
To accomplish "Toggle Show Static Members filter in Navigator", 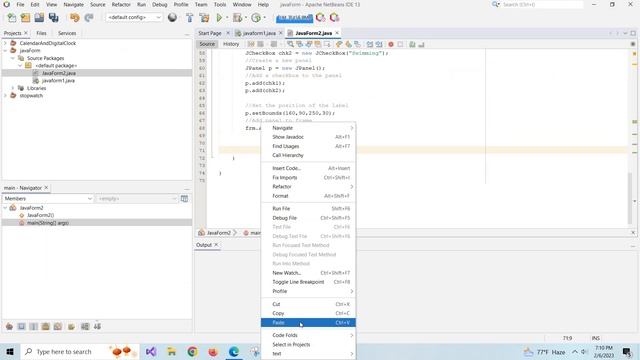I will click(x=33, y=327).
